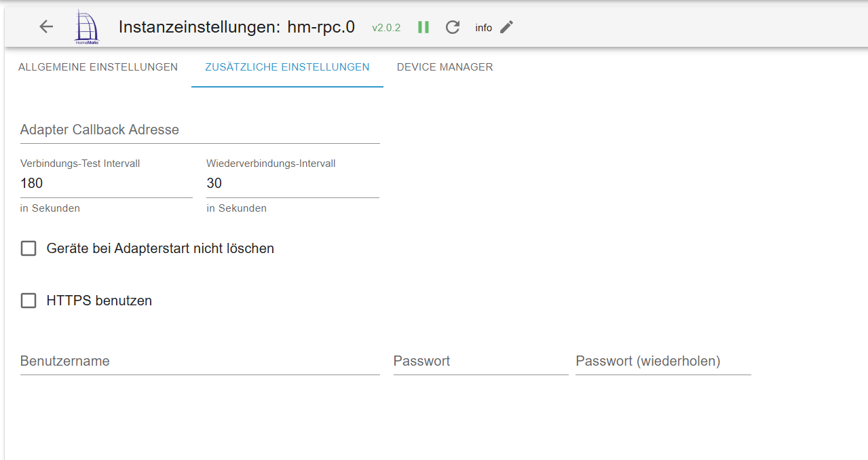The height and width of the screenshot is (460, 868).
Task: Click the Benutzername input field
Action: click(x=200, y=361)
